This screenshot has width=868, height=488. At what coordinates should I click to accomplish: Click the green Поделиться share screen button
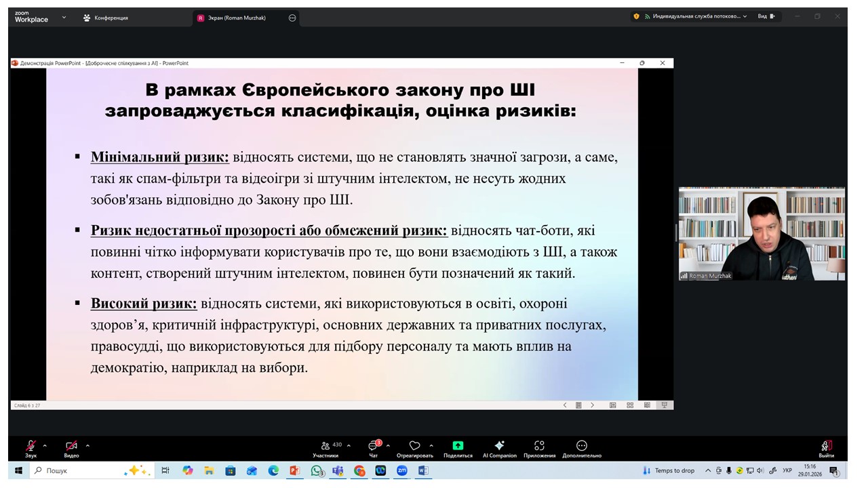pos(458,446)
